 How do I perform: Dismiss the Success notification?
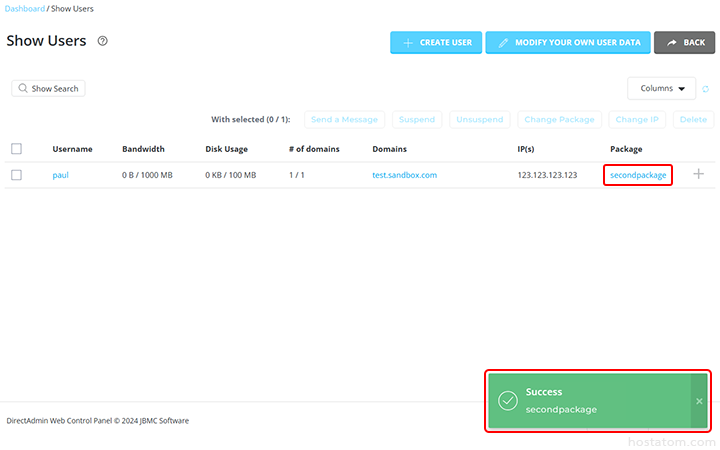699,401
